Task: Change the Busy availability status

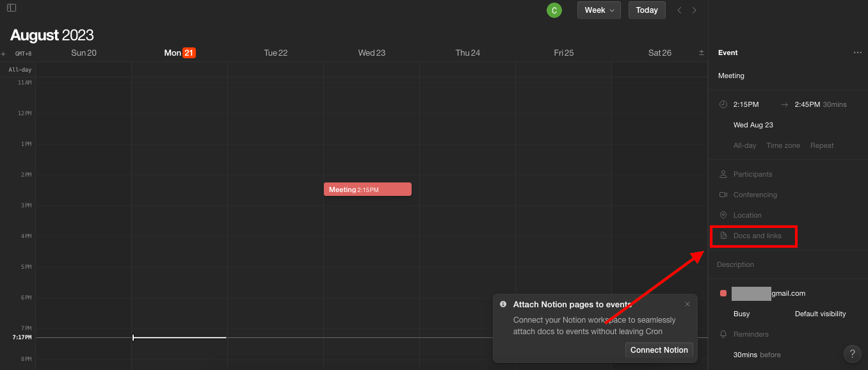Action: click(x=741, y=314)
